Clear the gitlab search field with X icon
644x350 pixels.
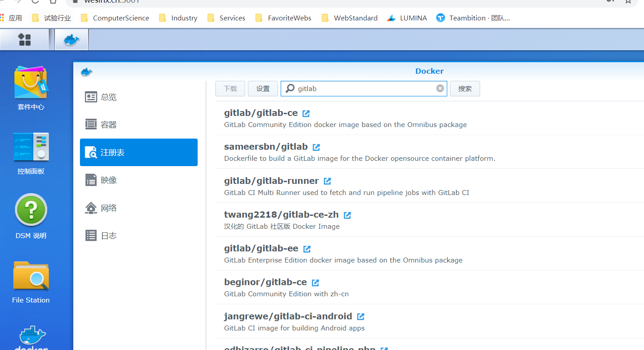[440, 88]
